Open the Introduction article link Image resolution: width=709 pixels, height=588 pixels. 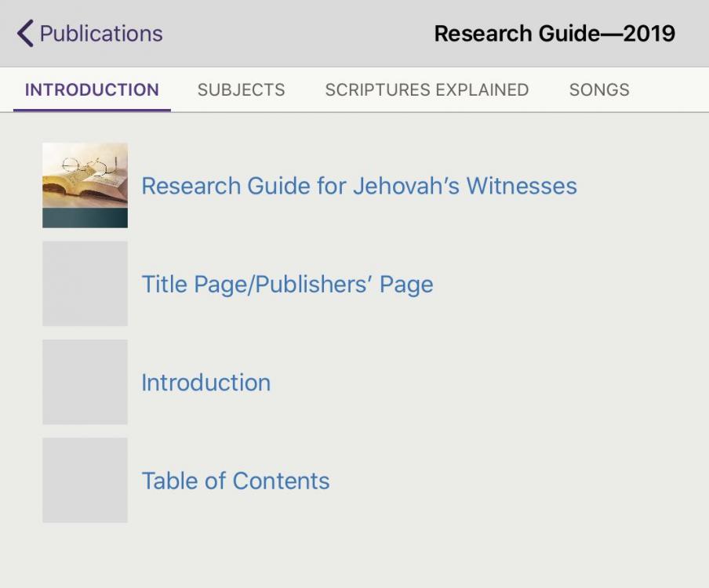tap(205, 383)
